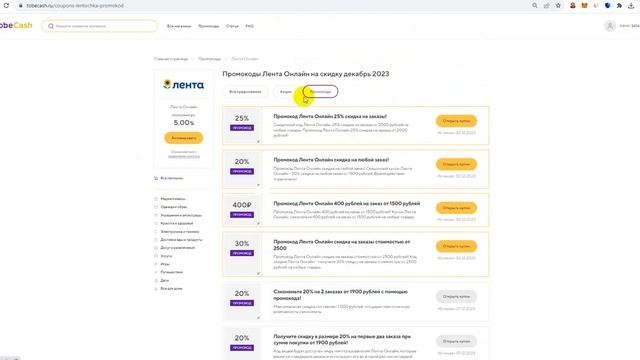The image size is (640, 360).
Task: Bookmark this page with the star icon
Action: pos(558,6)
